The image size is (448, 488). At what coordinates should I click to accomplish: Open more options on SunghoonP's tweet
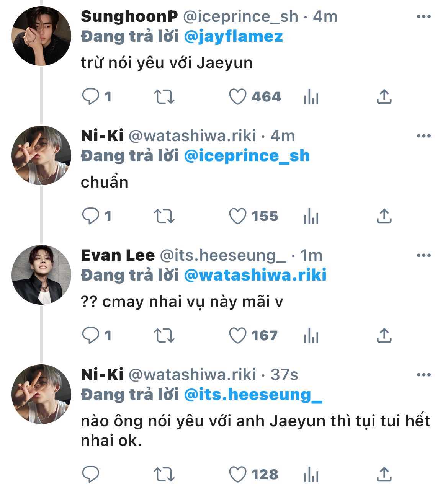[x=423, y=16]
